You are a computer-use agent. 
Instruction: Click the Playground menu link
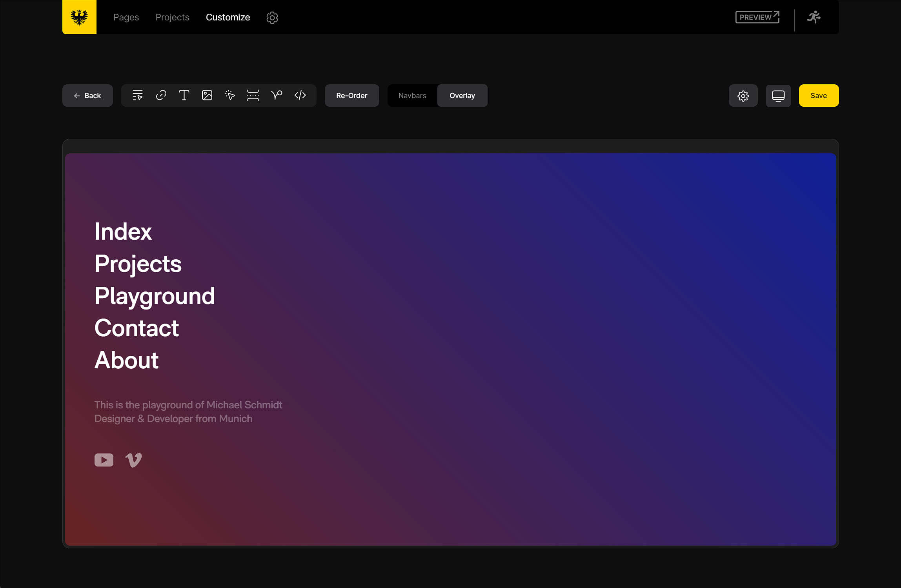click(x=155, y=297)
